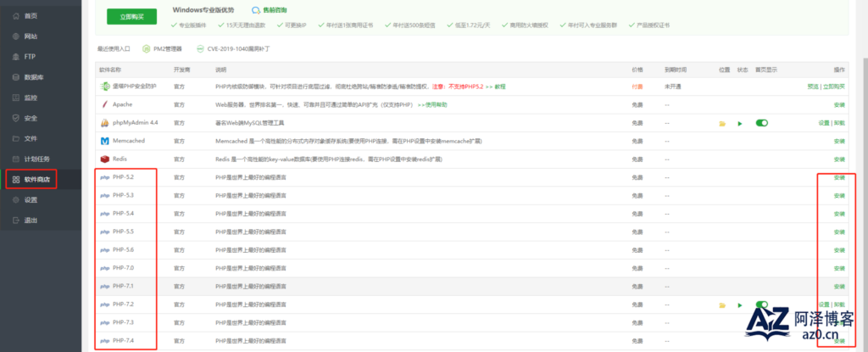Click the 到期时间 column header
The image size is (868, 352).
pos(676,70)
